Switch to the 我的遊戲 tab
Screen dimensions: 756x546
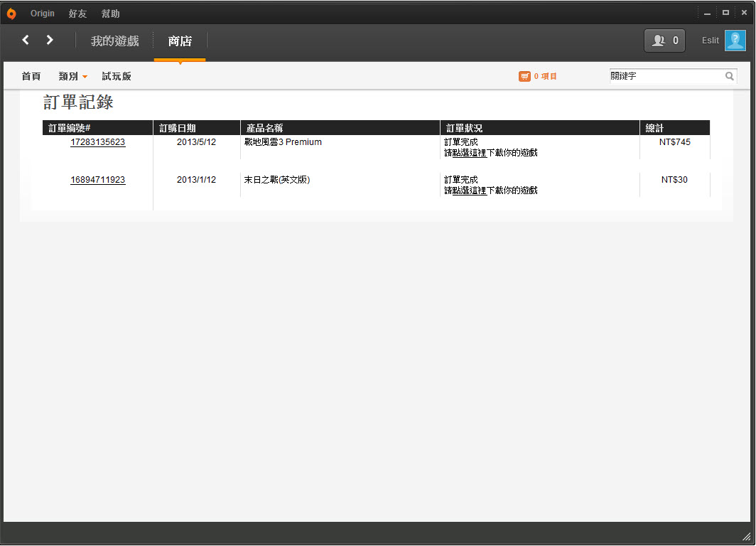coord(114,41)
